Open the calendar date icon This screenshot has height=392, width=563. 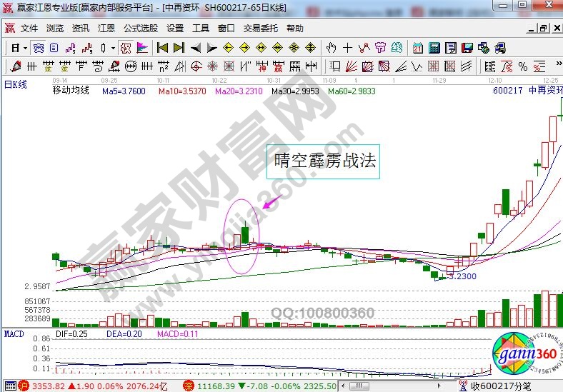(418, 48)
